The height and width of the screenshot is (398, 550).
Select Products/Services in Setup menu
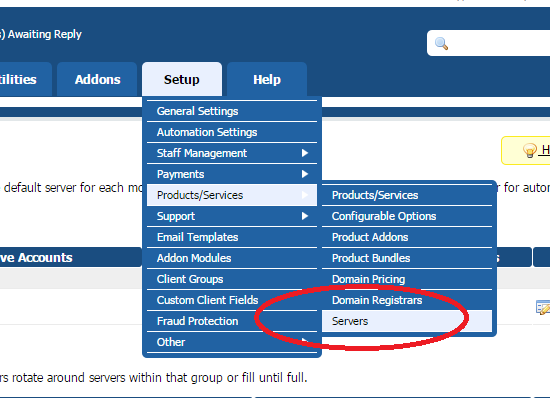pyautogui.click(x=232, y=195)
